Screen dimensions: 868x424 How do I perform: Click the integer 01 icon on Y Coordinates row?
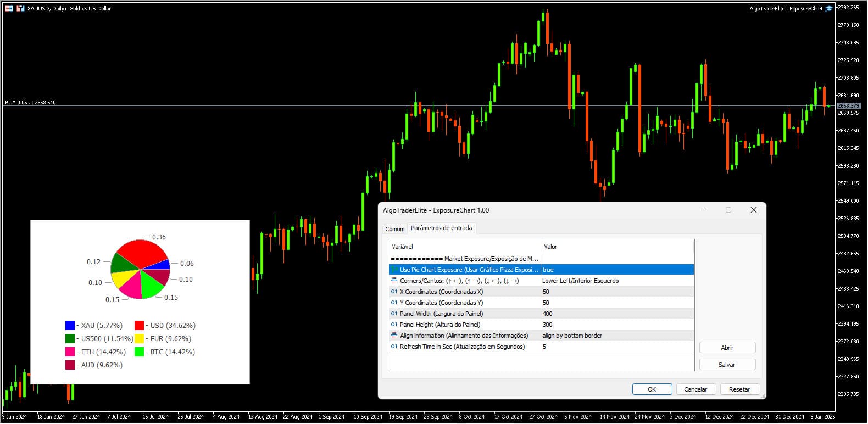[x=394, y=303]
